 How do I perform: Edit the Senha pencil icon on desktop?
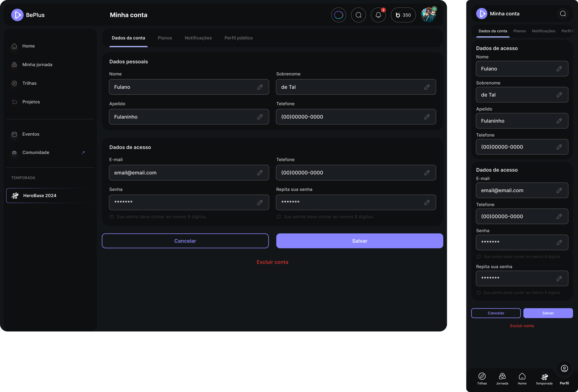pyautogui.click(x=260, y=202)
